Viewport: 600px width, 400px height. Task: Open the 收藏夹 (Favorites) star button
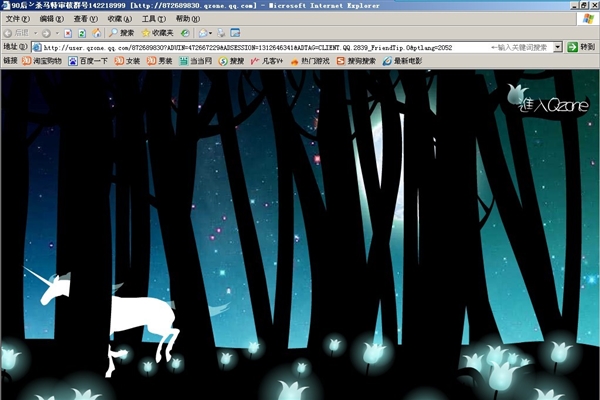click(x=157, y=33)
